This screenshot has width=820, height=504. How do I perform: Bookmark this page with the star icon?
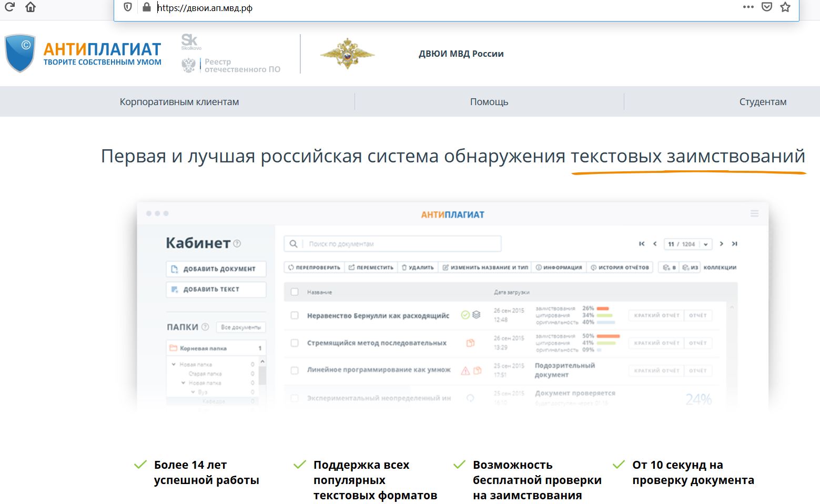pos(785,7)
